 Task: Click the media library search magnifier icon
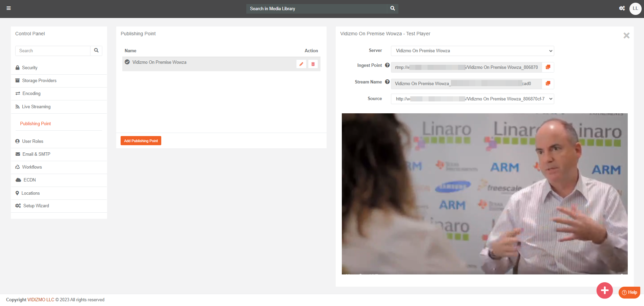(x=392, y=8)
